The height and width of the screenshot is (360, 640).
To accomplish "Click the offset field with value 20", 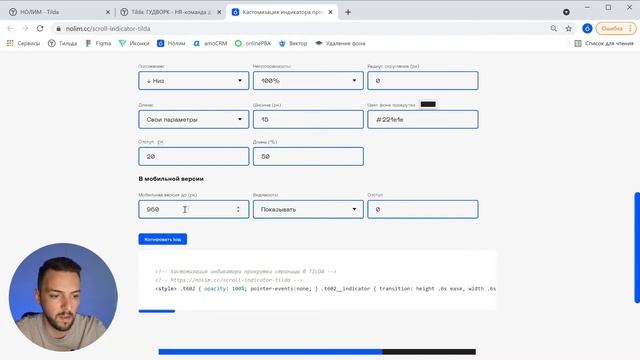I will 193,156.
